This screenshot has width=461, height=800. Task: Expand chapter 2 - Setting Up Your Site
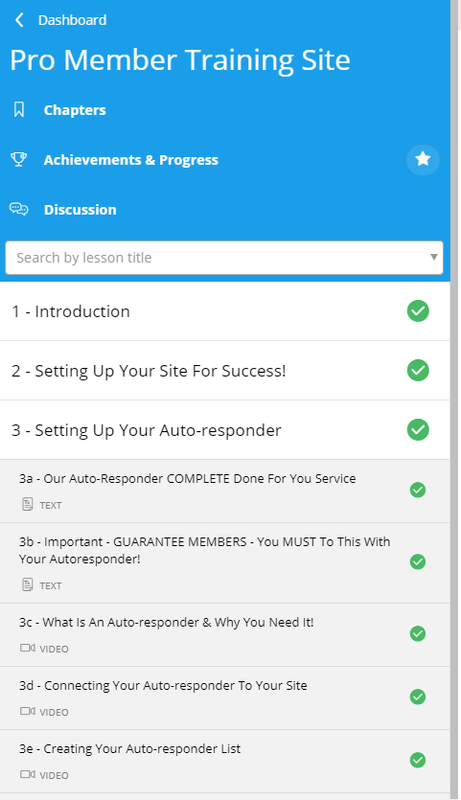click(x=224, y=370)
